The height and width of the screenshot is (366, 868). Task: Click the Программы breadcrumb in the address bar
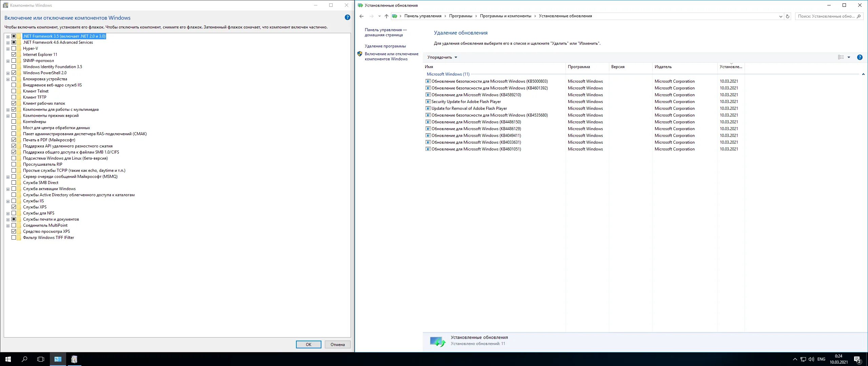[x=460, y=16]
